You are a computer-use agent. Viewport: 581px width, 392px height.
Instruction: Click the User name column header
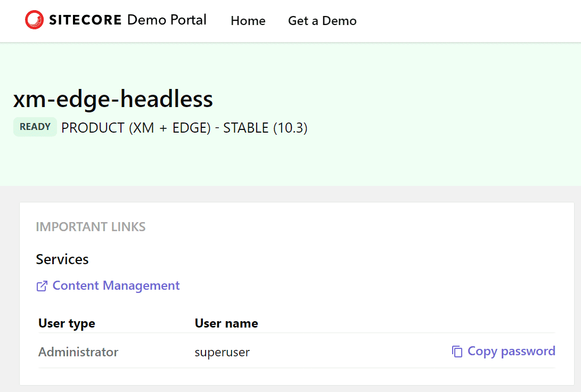(226, 323)
